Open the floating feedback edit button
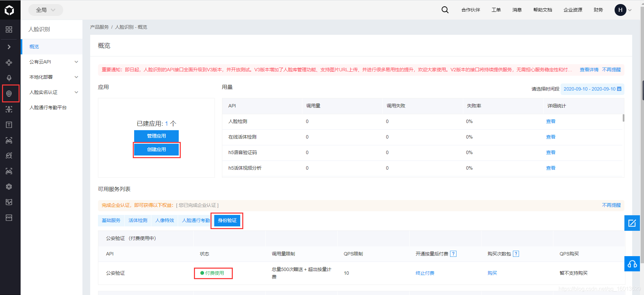 click(x=632, y=223)
